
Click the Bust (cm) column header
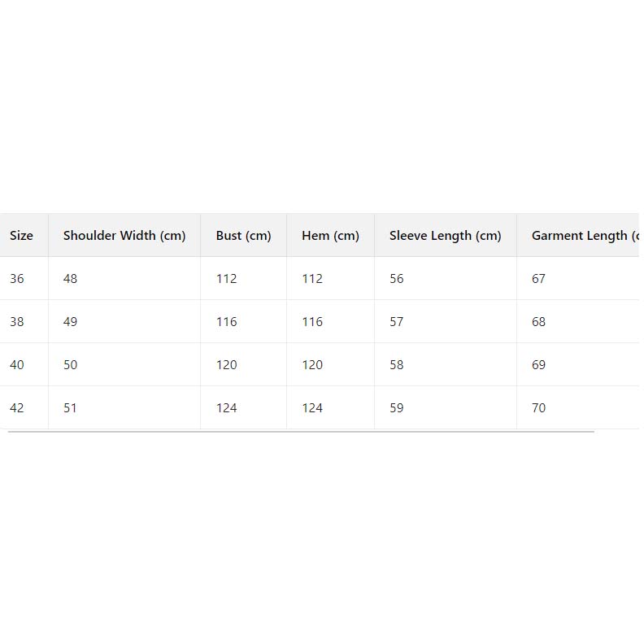click(243, 236)
